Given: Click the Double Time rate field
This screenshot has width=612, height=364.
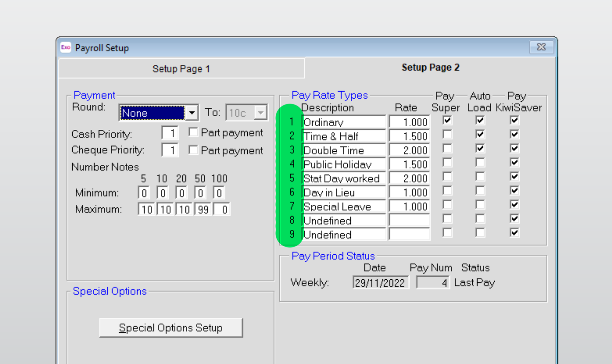Looking at the screenshot, I should click(x=409, y=150).
